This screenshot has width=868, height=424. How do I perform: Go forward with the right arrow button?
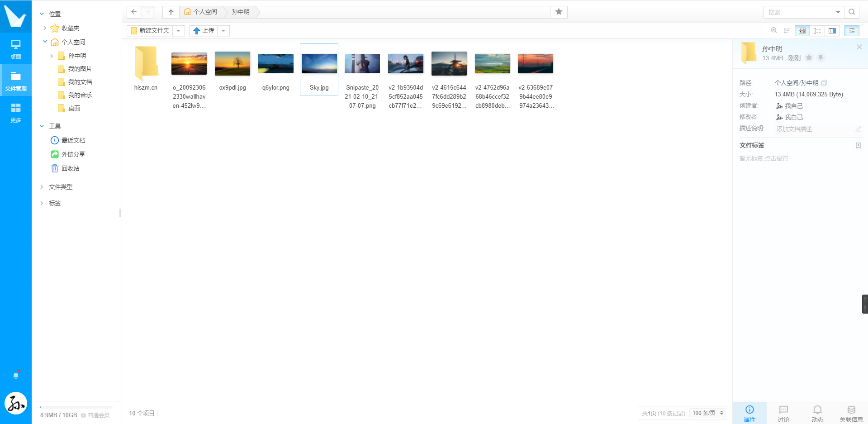click(x=148, y=12)
